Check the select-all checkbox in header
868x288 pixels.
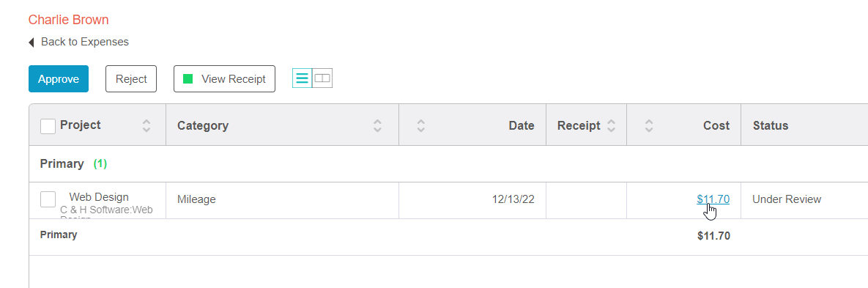click(48, 126)
